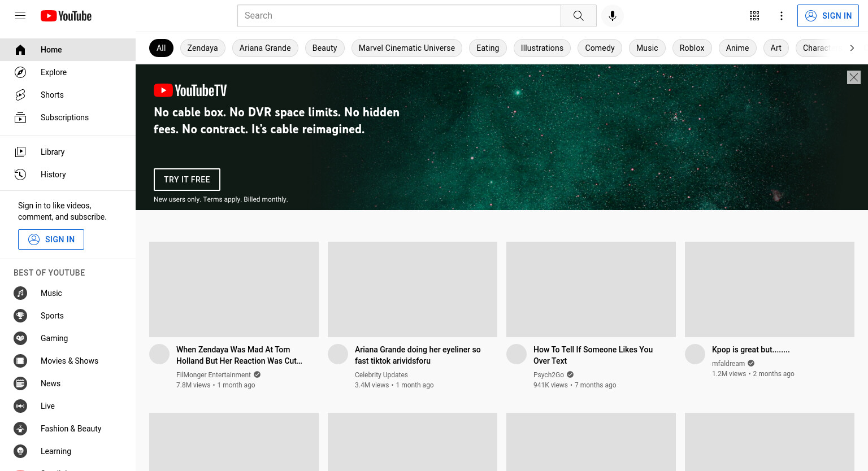
Task: Click the YouTube logo
Action: click(66, 16)
